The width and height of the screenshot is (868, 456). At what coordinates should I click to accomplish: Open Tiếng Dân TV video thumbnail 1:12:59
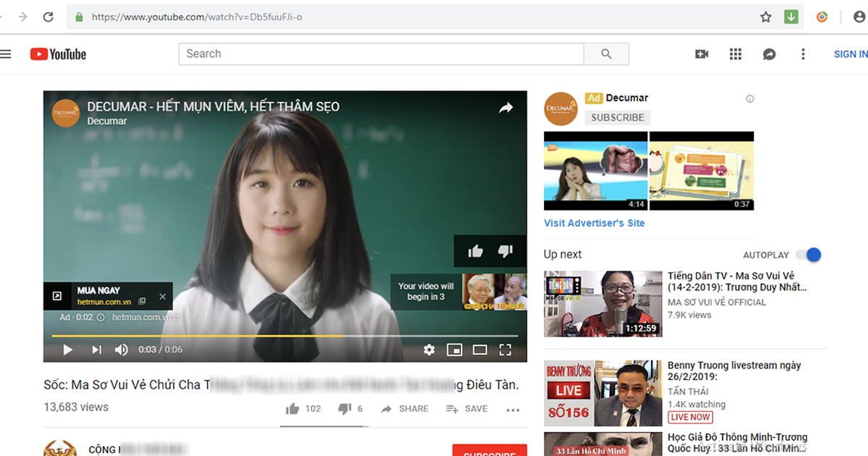click(x=603, y=304)
